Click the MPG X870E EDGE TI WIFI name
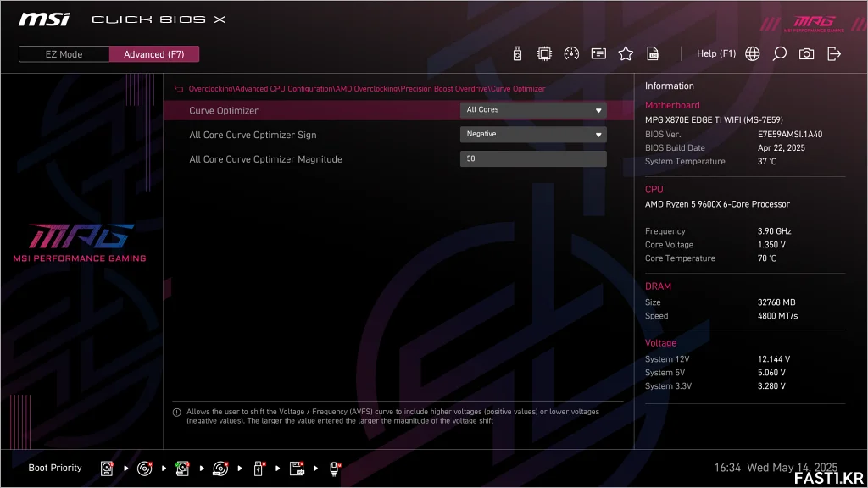 714,119
